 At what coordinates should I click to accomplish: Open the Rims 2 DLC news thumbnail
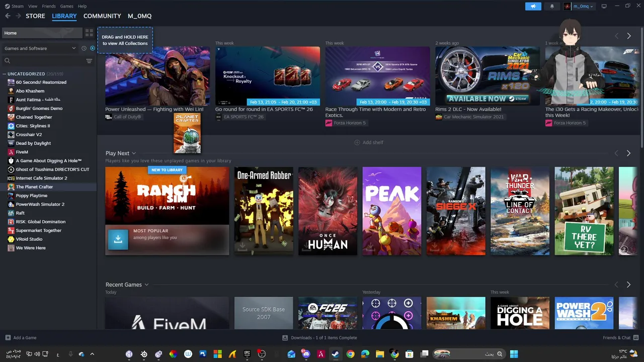pos(488,76)
